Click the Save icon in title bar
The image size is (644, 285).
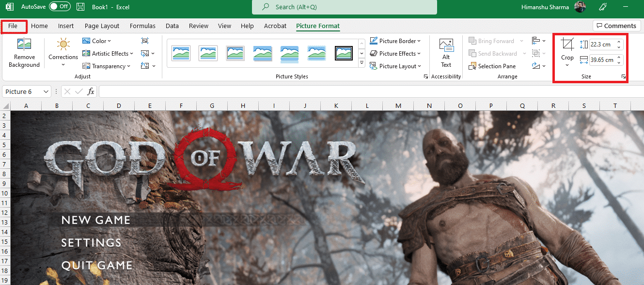coord(81,7)
